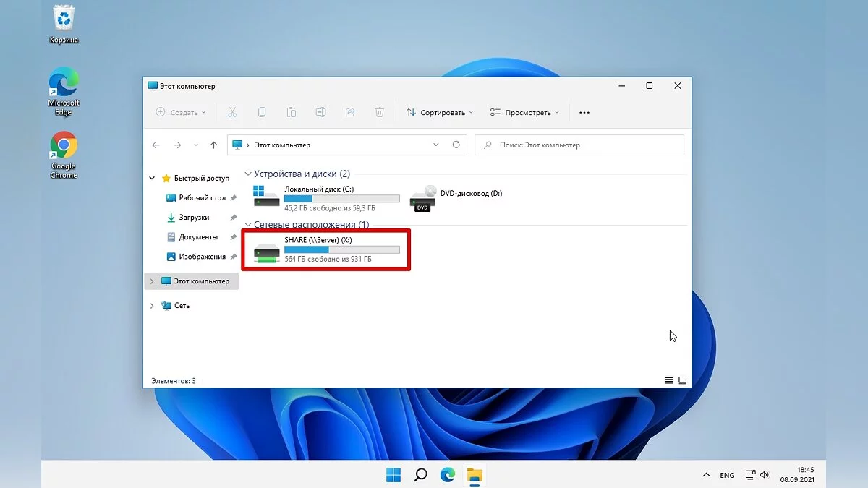Switch to details list view layout
Image resolution: width=868 pixels, height=488 pixels.
tap(668, 380)
